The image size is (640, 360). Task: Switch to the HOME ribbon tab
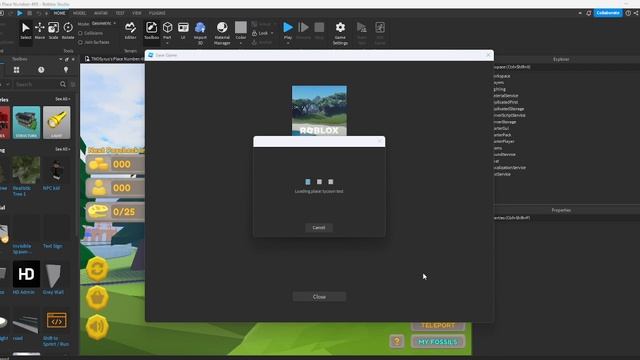(x=60, y=13)
